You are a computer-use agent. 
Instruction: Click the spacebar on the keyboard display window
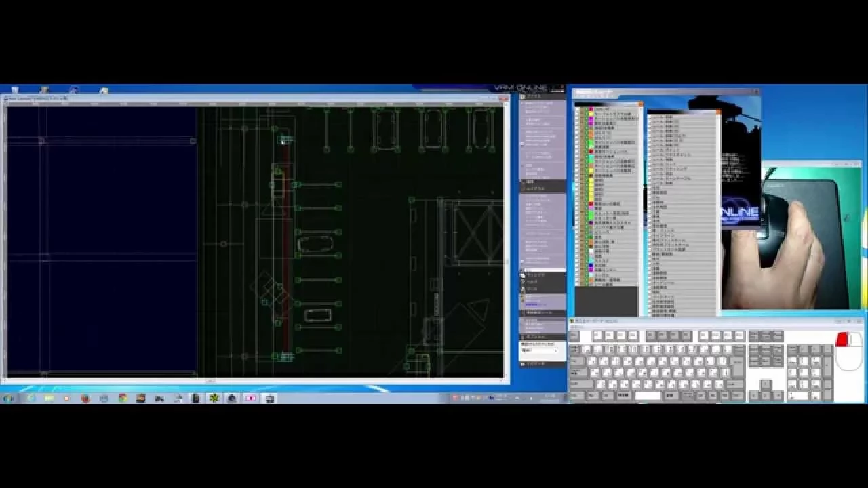648,395
